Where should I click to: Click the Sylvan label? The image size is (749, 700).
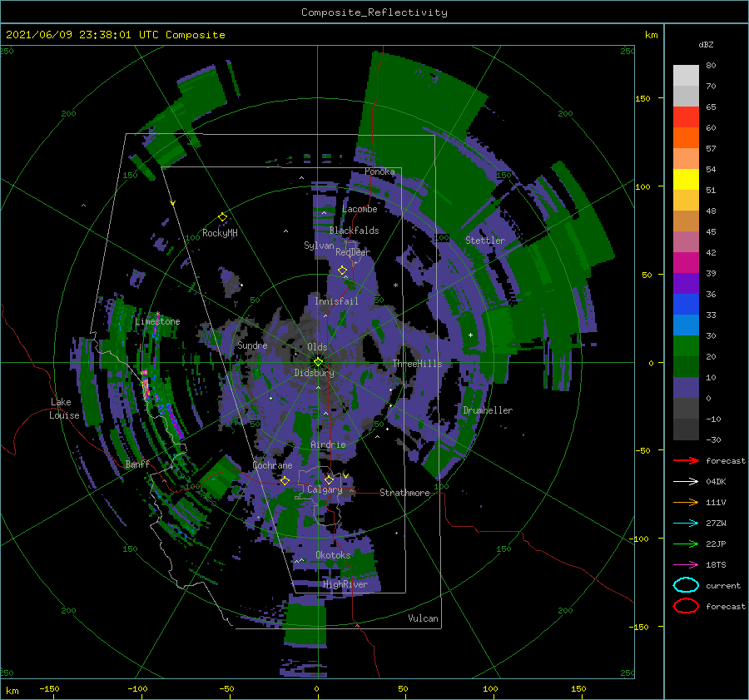click(x=319, y=246)
